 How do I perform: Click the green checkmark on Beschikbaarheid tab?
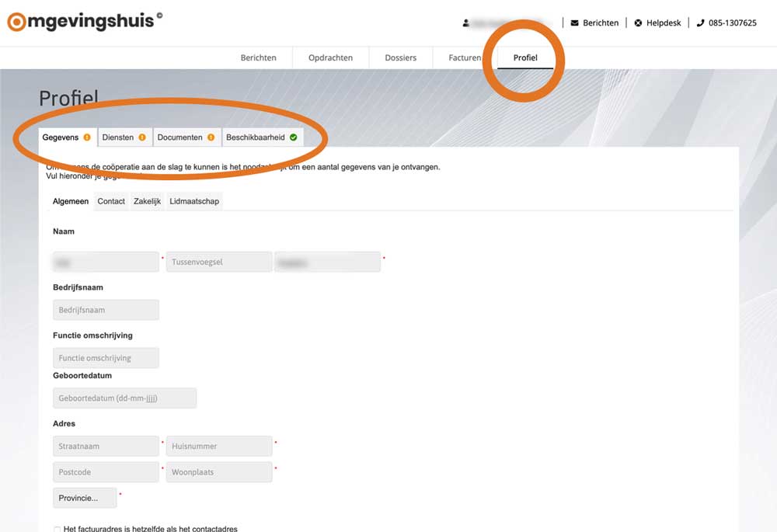pos(293,137)
